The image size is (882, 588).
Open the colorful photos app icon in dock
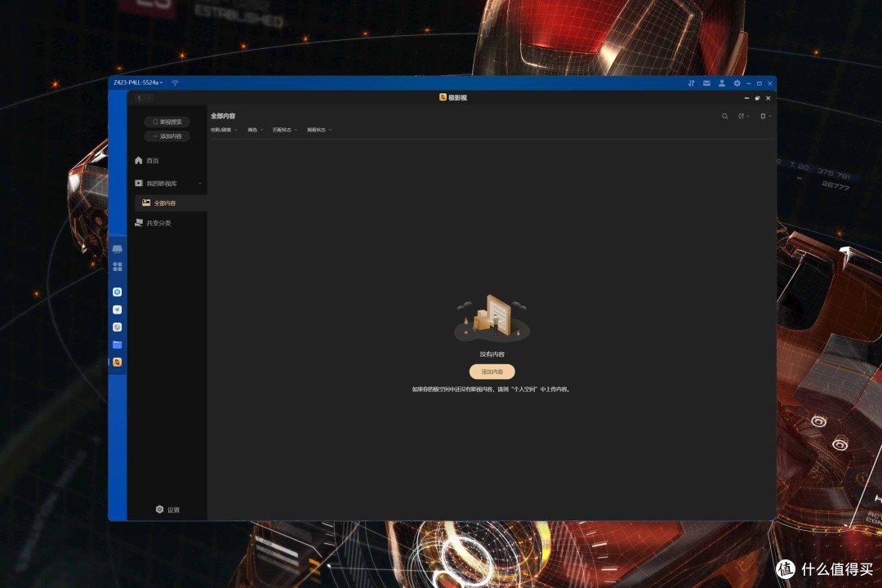pyautogui.click(x=117, y=327)
